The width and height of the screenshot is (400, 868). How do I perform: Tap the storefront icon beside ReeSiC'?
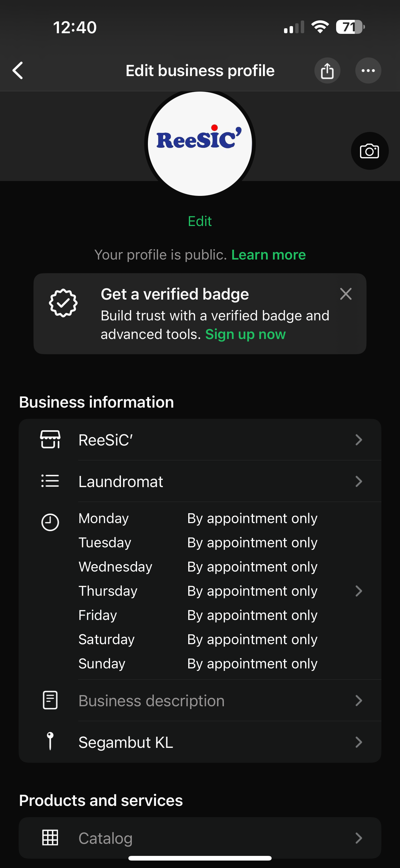click(x=50, y=439)
